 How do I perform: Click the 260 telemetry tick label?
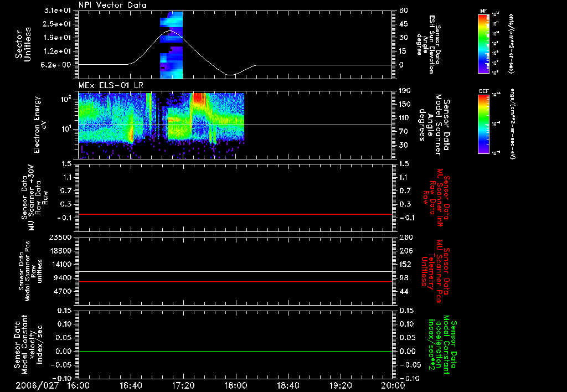coord(405,237)
